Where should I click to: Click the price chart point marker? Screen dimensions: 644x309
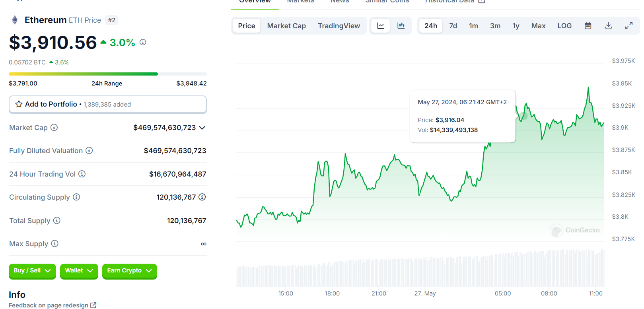tap(523, 116)
